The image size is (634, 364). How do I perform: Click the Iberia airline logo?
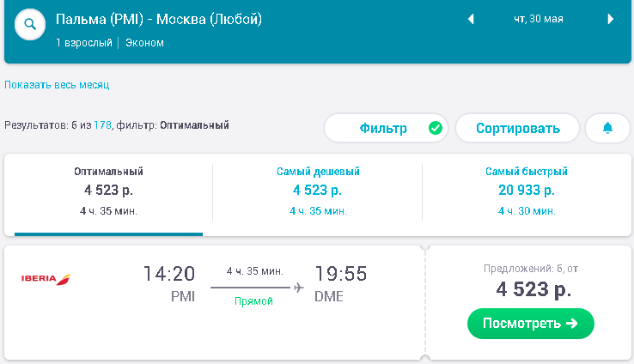point(46,279)
